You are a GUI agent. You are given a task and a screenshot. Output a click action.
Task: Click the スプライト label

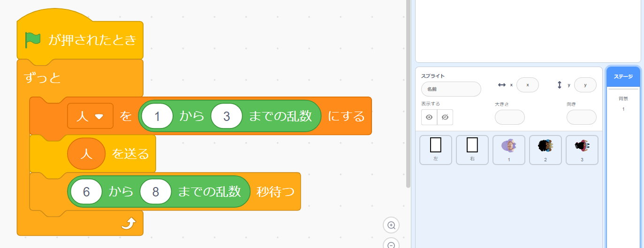tap(433, 76)
